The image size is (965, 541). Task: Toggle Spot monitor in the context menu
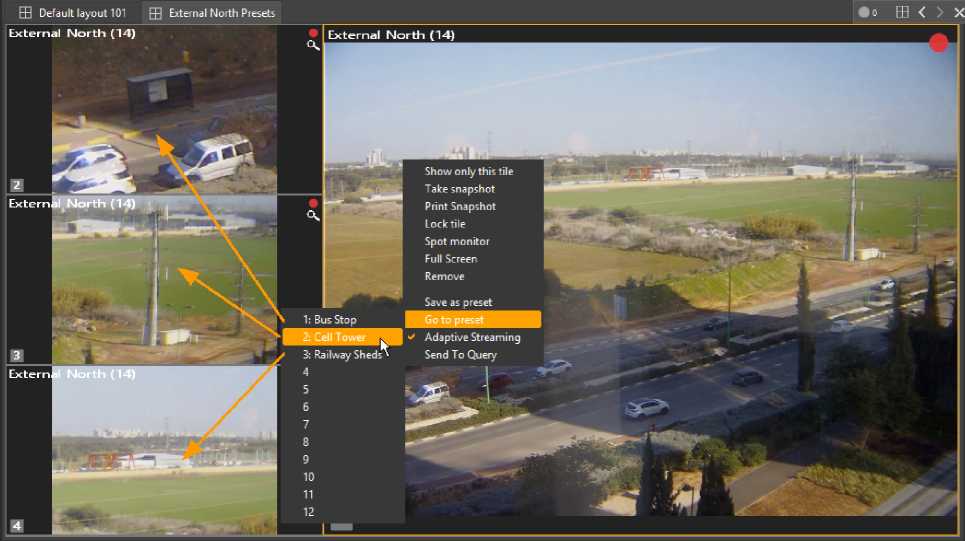click(x=457, y=241)
